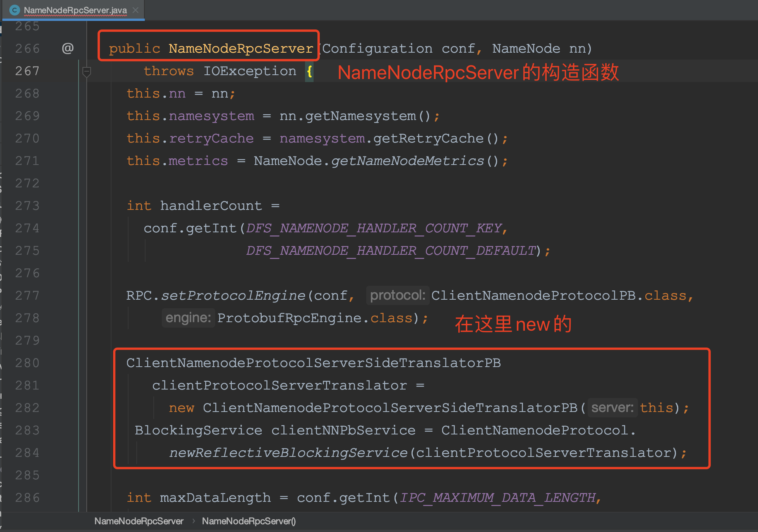Click the 'server:' inline parameter hint
Viewport: 758px width, 532px height.
(x=612, y=407)
